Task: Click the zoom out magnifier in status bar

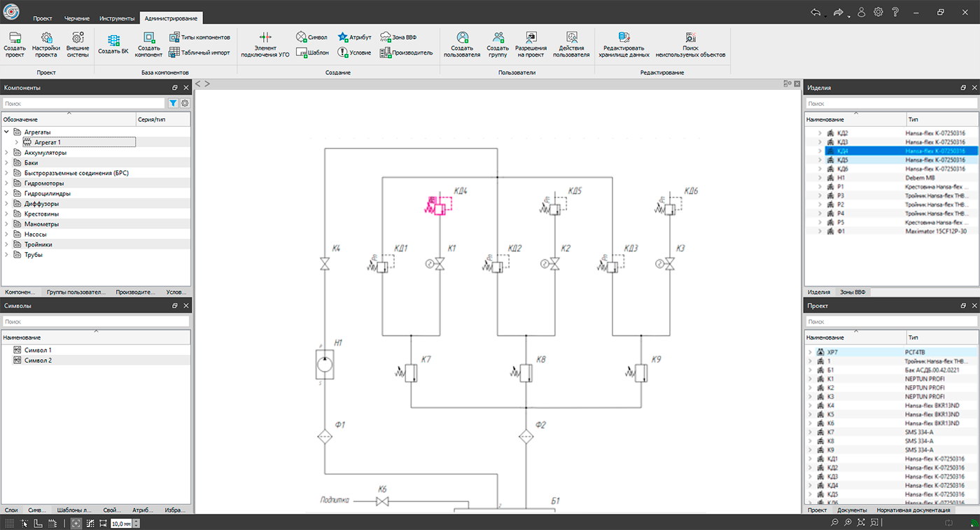Action: 834,523
